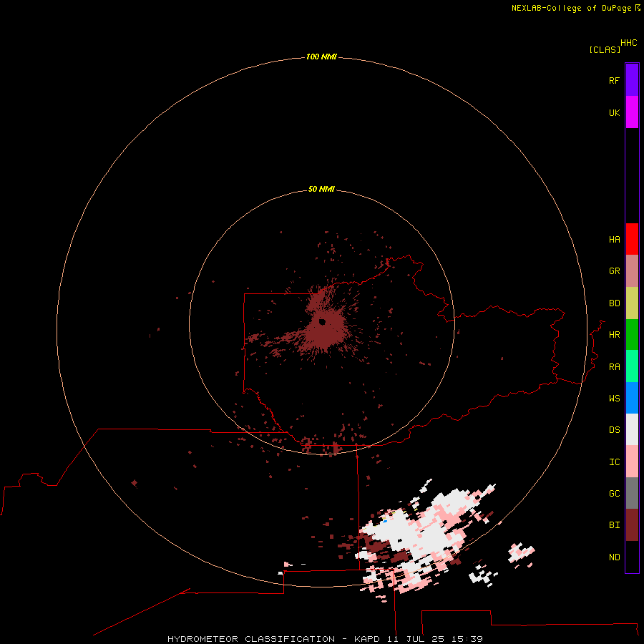This screenshot has width=644, height=644.
Task: Click the RA legend label
Action: tap(614, 367)
